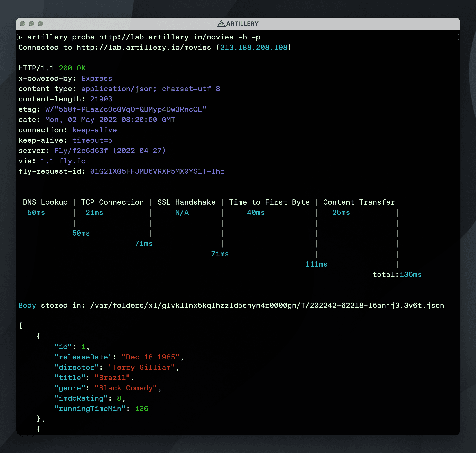The width and height of the screenshot is (476, 453).
Task: Click the "id" JSON key
Action: tap(63, 347)
